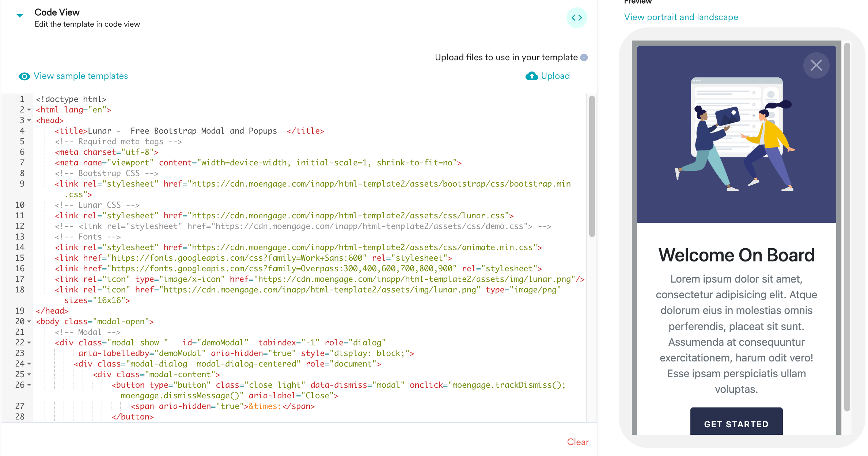868x456 pixels.
Task: Open View sample templates link
Action: (81, 76)
